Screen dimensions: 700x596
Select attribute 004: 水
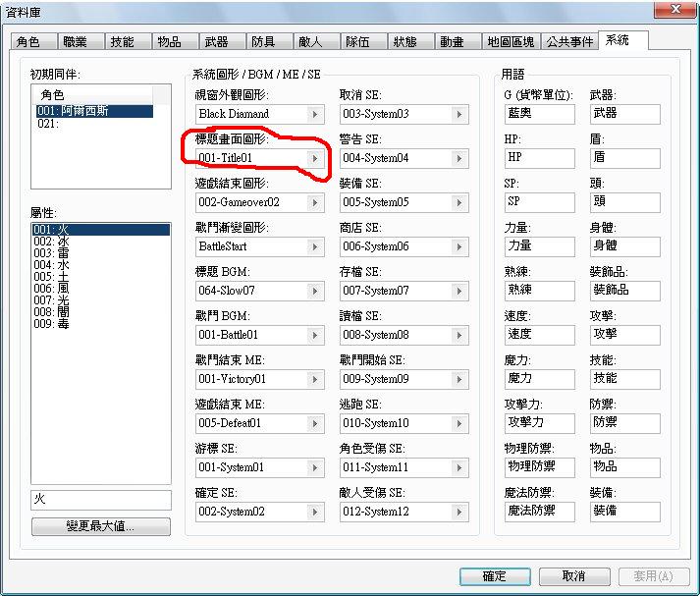click(101, 265)
